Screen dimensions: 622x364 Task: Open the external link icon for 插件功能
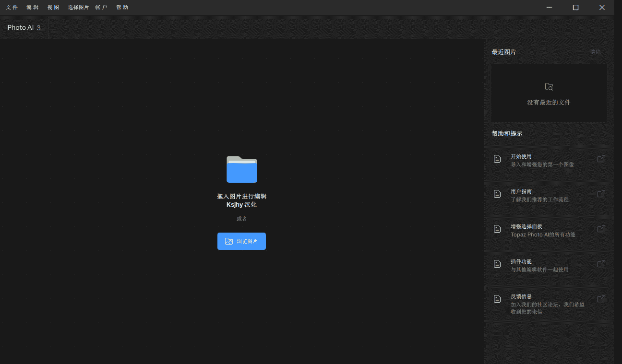(600, 264)
